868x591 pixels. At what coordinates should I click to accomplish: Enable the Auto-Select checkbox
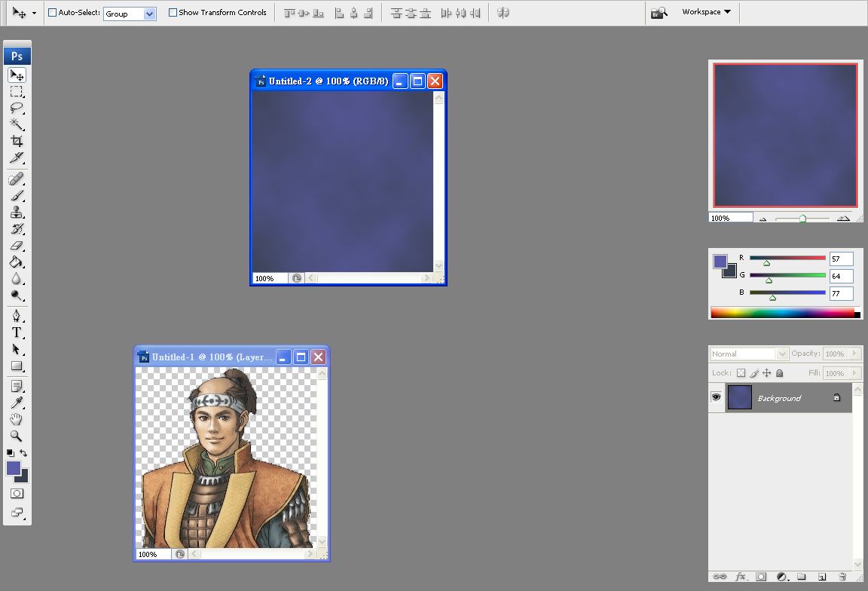[x=53, y=12]
